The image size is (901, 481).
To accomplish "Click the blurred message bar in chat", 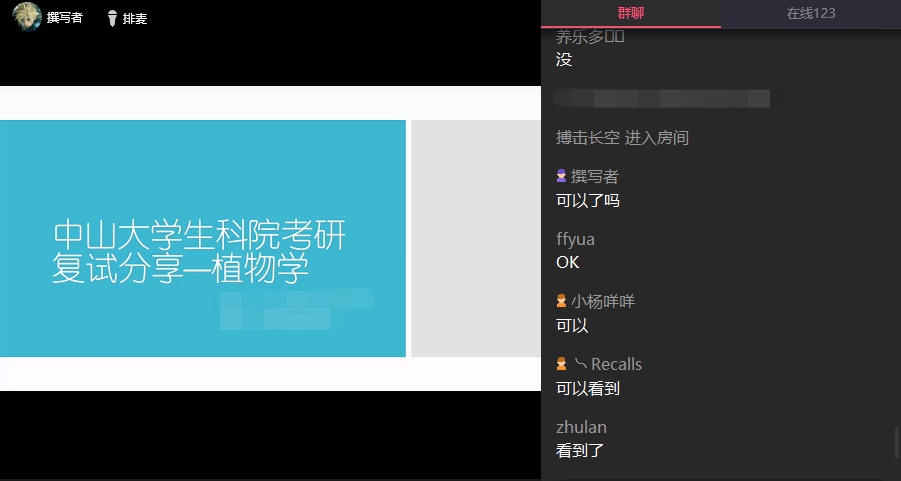I will click(662, 98).
